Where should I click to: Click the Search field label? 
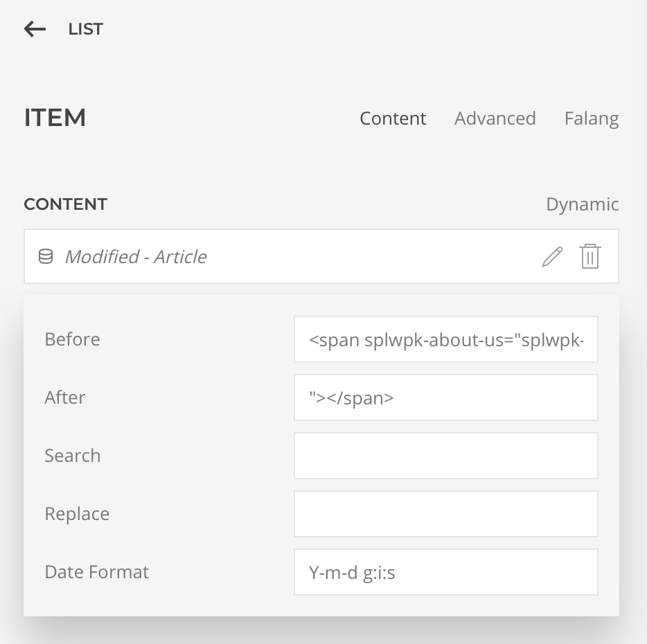73,456
